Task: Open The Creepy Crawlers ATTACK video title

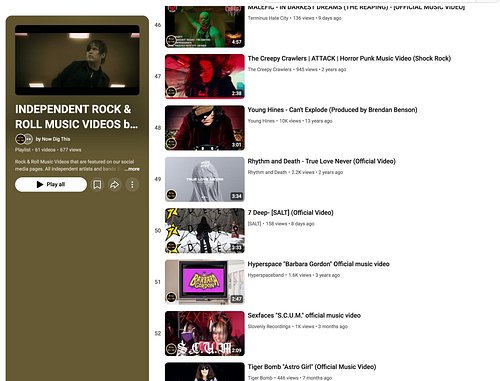Action: pyautogui.click(x=349, y=58)
